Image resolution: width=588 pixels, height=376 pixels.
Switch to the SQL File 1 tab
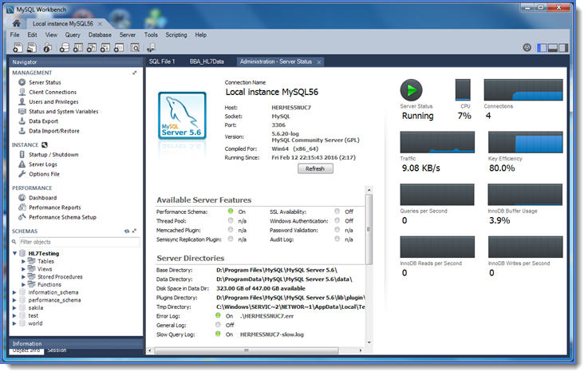point(162,61)
